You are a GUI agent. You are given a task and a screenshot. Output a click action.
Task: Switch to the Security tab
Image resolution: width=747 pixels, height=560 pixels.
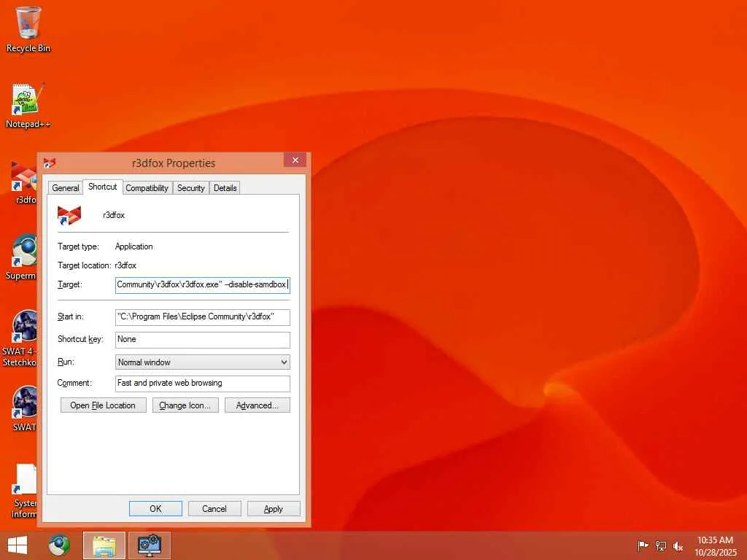(190, 188)
